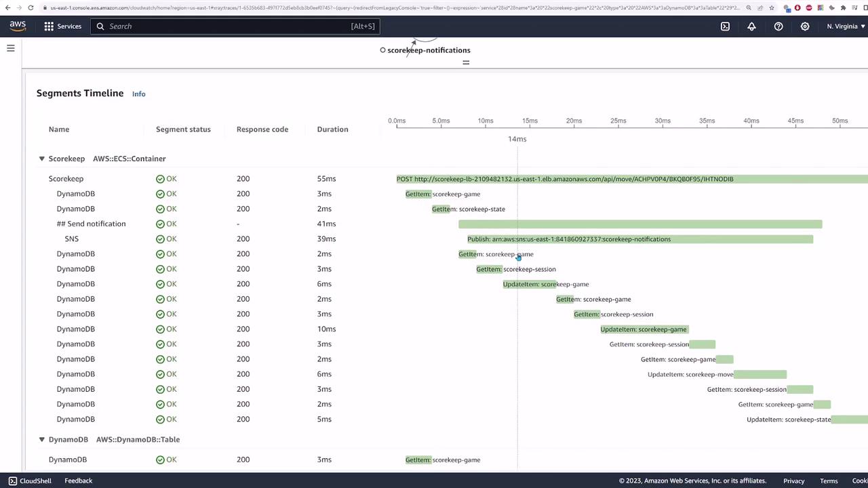
Task: Reload the browser page
Action: pyautogui.click(x=31, y=7)
